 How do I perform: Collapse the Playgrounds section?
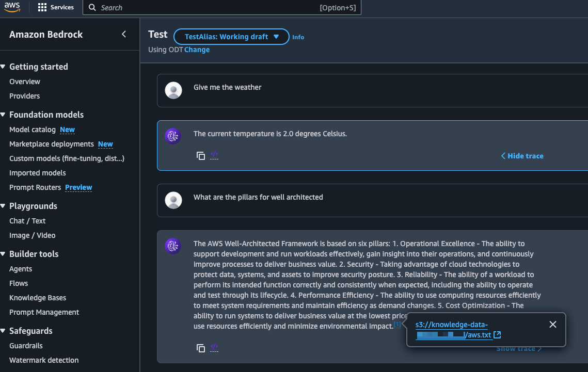point(3,206)
